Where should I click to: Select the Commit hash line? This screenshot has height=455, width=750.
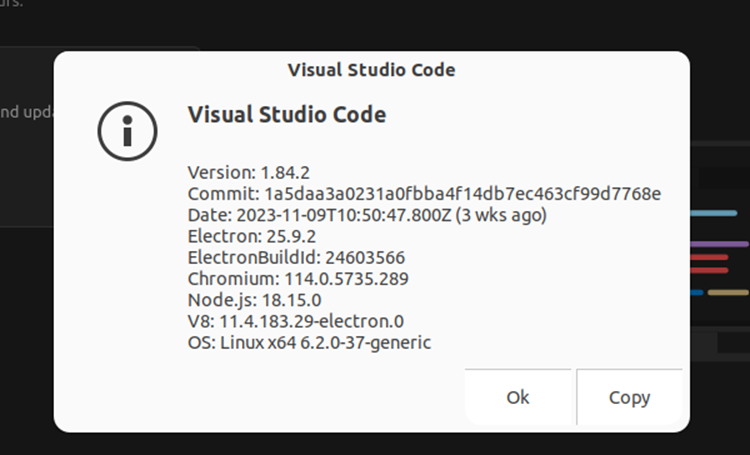[x=424, y=194]
